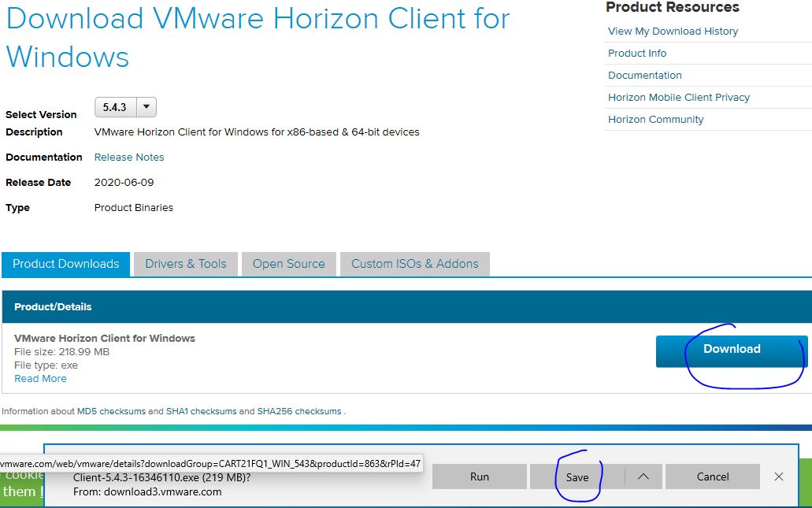Open View My Download History link
Image resolution: width=812 pixels, height=508 pixels.
(x=673, y=31)
